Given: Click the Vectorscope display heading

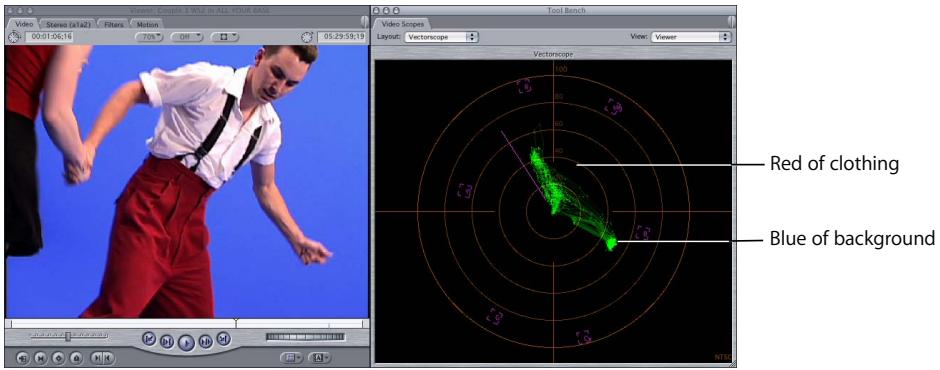Looking at the screenshot, I should (552, 54).
